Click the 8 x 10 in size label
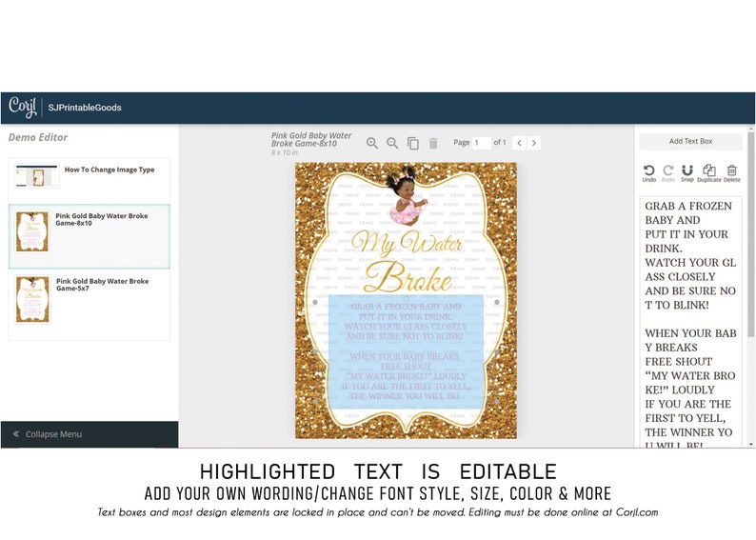 [285, 152]
